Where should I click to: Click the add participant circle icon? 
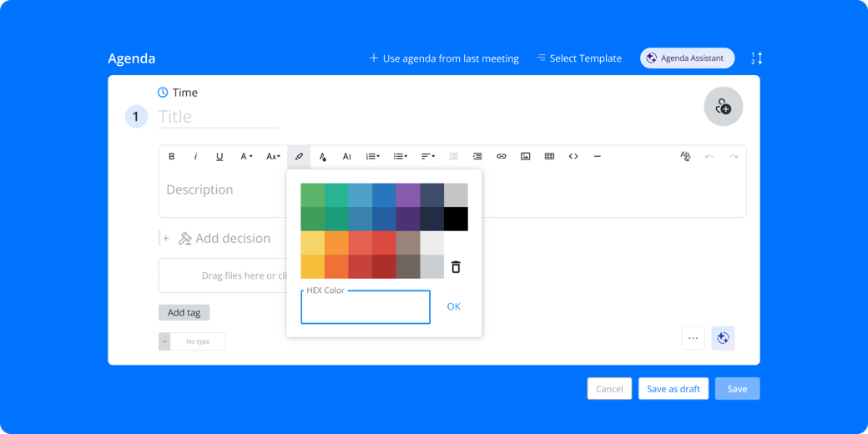(x=723, y=107)
